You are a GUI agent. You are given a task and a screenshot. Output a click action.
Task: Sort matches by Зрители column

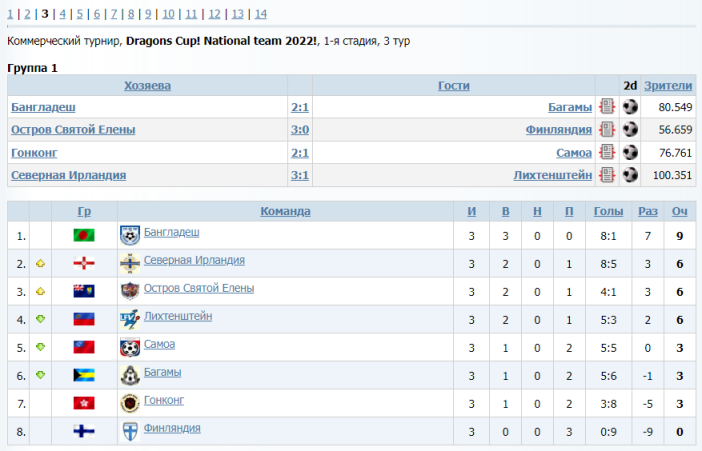click(x=667, y=86)
